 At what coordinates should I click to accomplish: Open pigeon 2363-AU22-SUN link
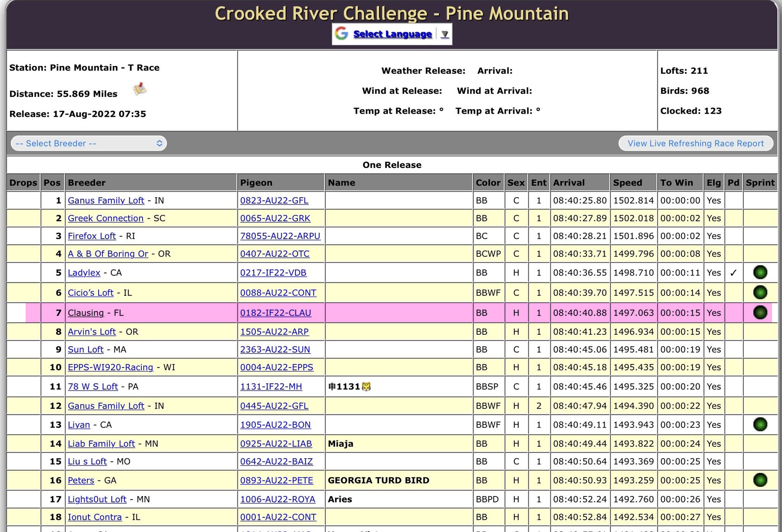tap(275, 350)
